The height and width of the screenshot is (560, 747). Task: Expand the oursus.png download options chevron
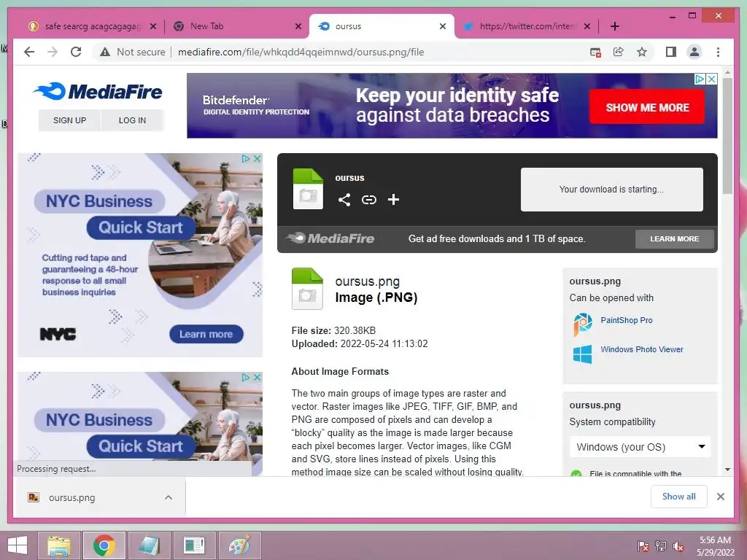(x=169, y=497)
